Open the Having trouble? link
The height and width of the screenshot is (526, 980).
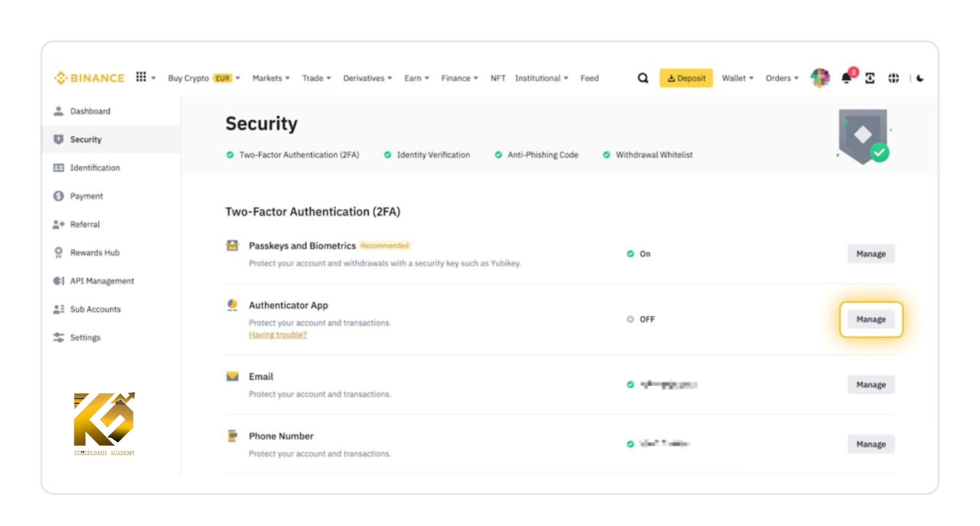point(278,335)
